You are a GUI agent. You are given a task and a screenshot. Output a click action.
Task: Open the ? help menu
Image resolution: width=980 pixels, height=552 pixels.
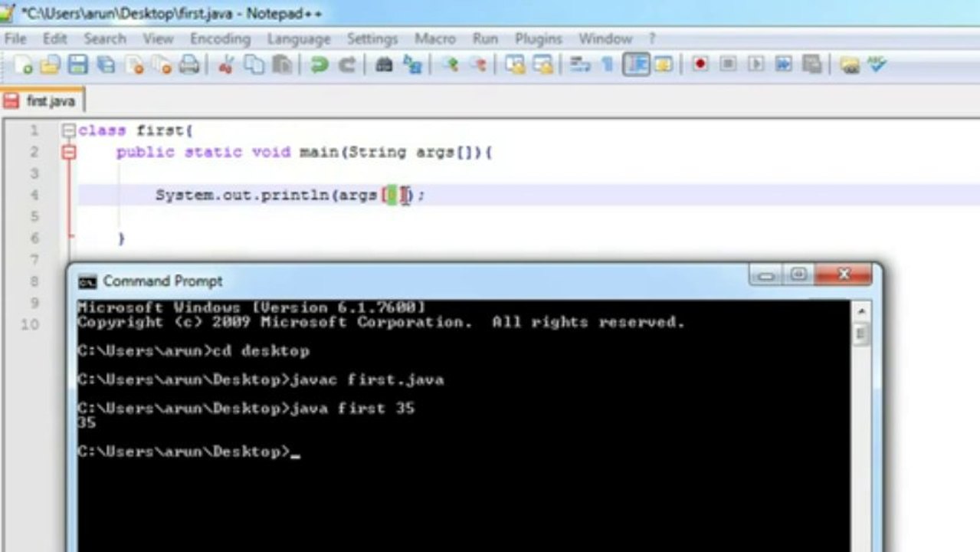[x=652, y=38]
